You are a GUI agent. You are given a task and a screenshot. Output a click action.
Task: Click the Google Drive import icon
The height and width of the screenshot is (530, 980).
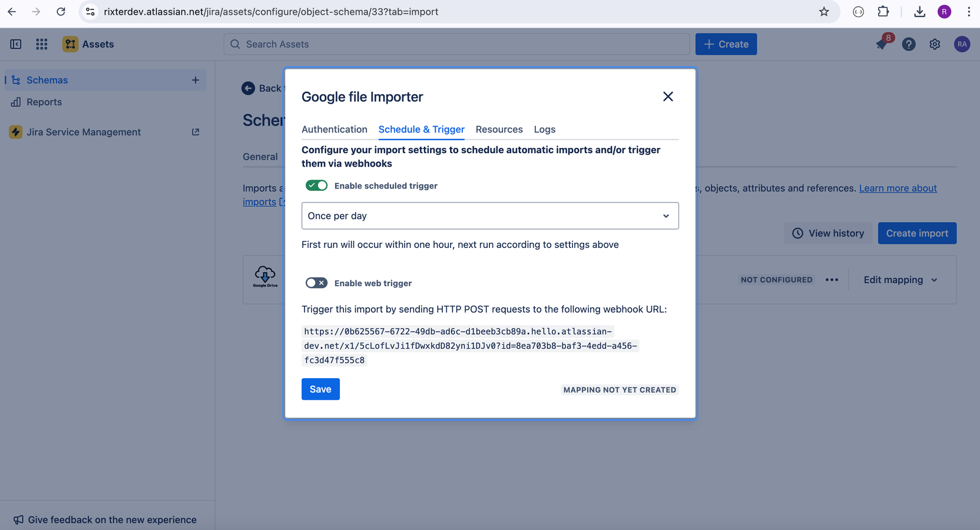[265, 277]
